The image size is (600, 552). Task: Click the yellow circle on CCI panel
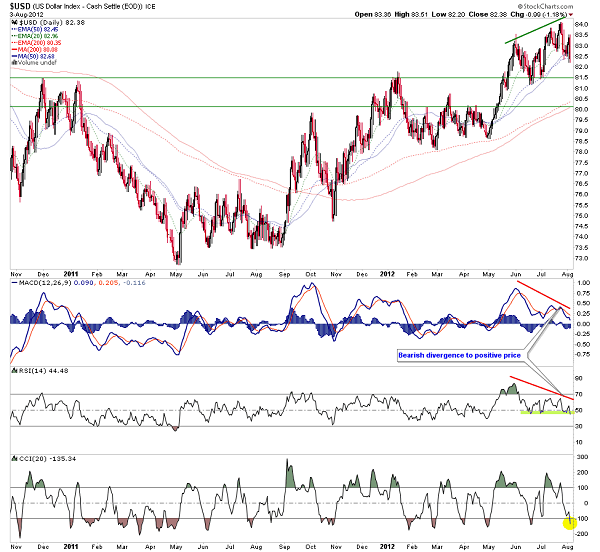569,519
